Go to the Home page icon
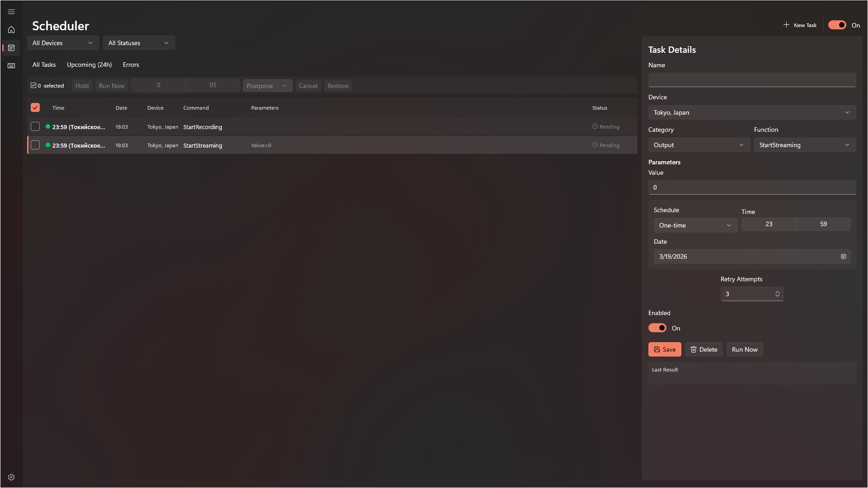This screenshot has height=488, width=868. (11, 30)
